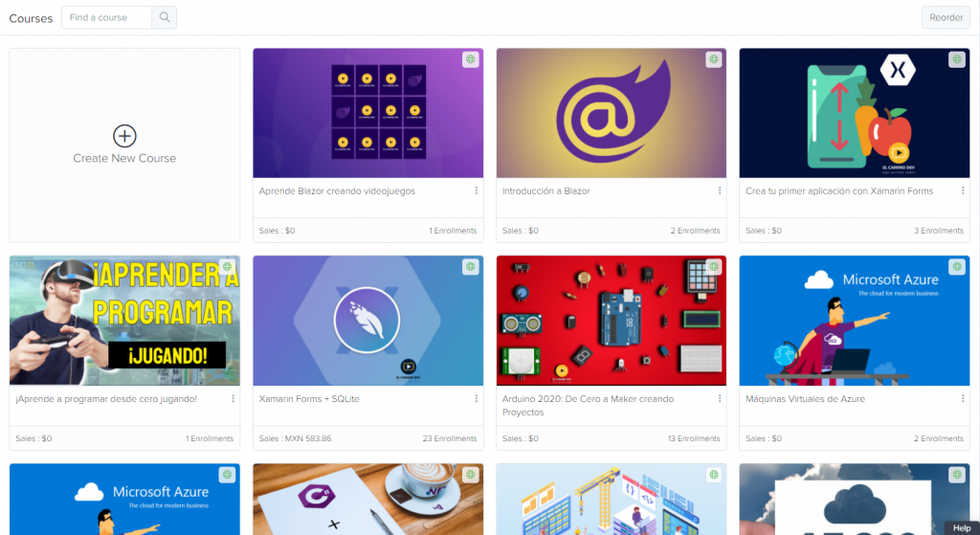Open three-dot menu for Introducción a Blazor
The height and width of the screenshot is (535, 980).
(720, 191)
